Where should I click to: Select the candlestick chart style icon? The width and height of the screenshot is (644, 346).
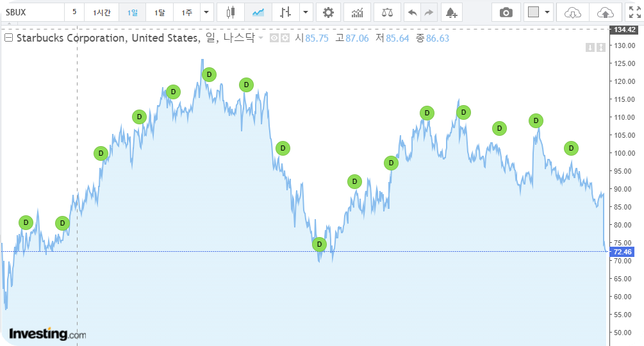pyautogui.click(x=231, y=12)
